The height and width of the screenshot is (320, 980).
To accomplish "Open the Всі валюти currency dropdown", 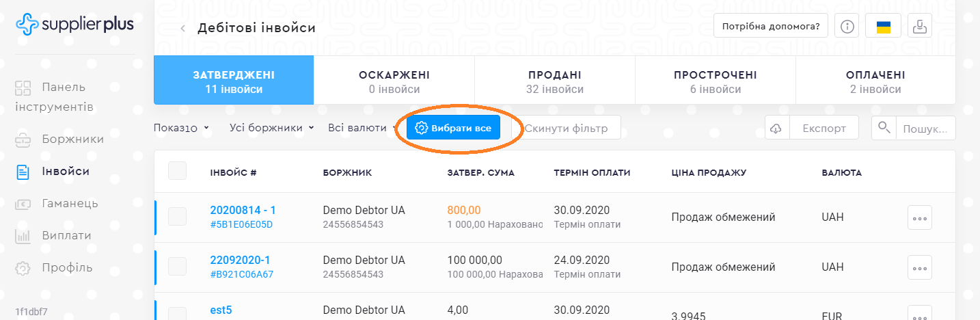I will (x=362, y=128).
